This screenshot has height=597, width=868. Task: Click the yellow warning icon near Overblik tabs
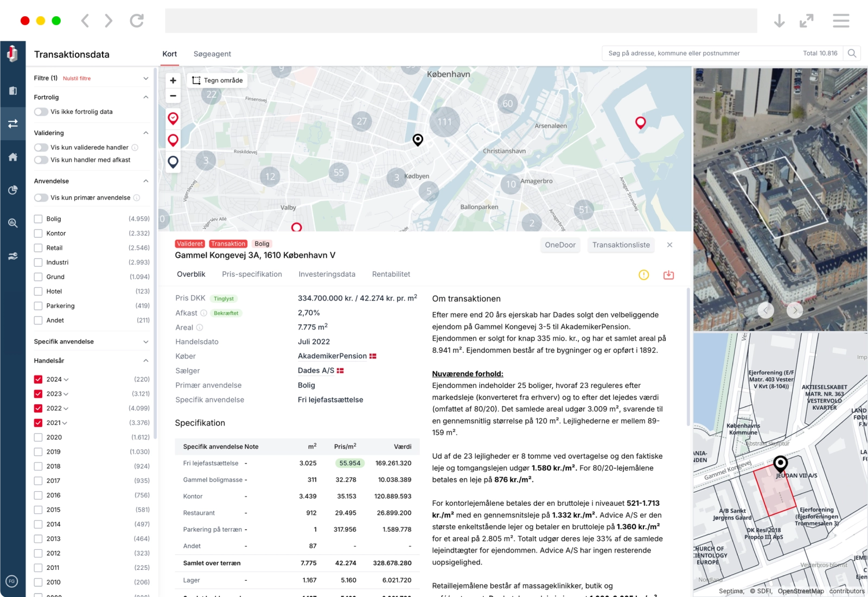[x=643, y=275]
